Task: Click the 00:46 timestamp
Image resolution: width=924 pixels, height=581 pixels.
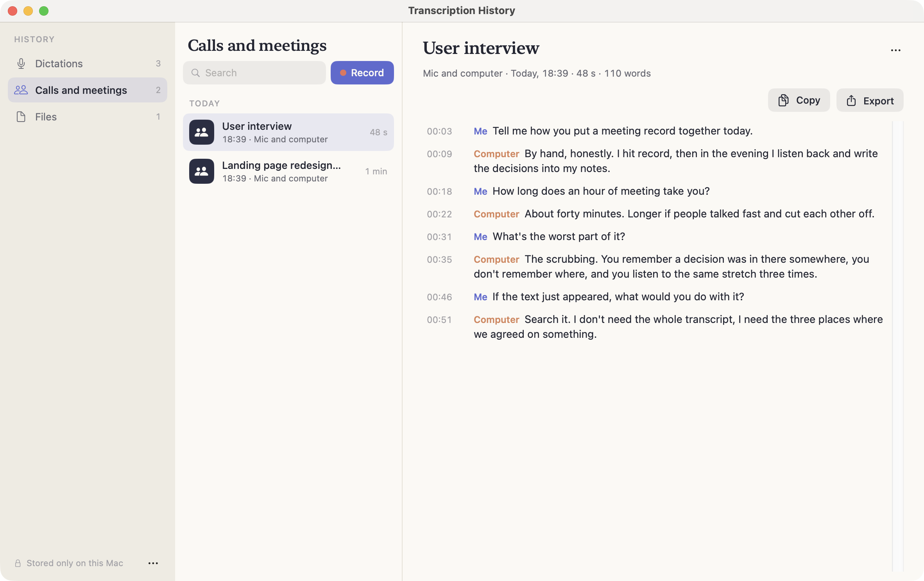Action: (x=439, y=297)
